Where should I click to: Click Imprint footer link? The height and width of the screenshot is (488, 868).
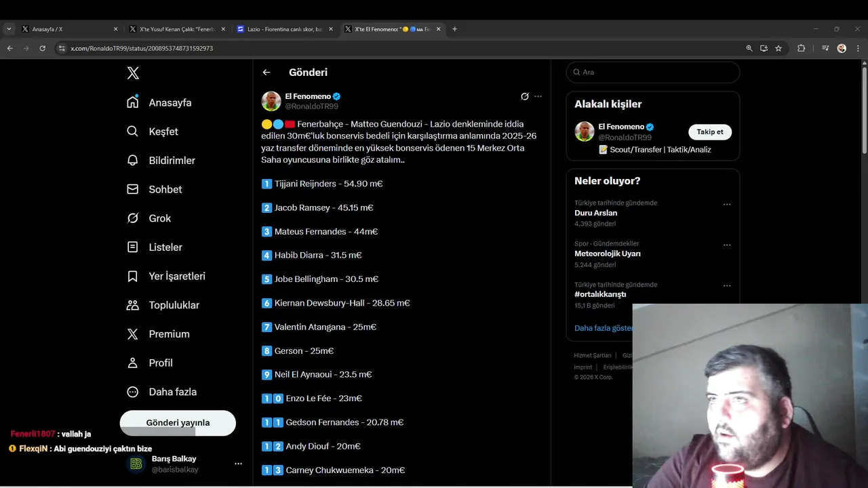[583, 367]
